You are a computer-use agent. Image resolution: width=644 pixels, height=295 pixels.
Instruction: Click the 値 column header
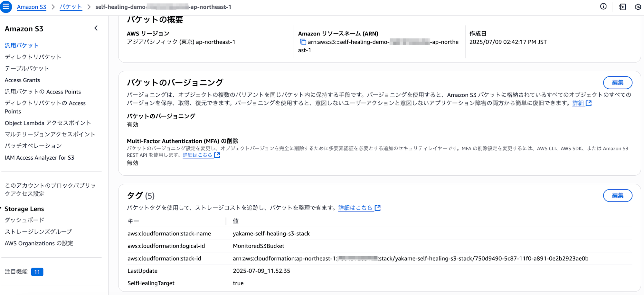point(236,221)
